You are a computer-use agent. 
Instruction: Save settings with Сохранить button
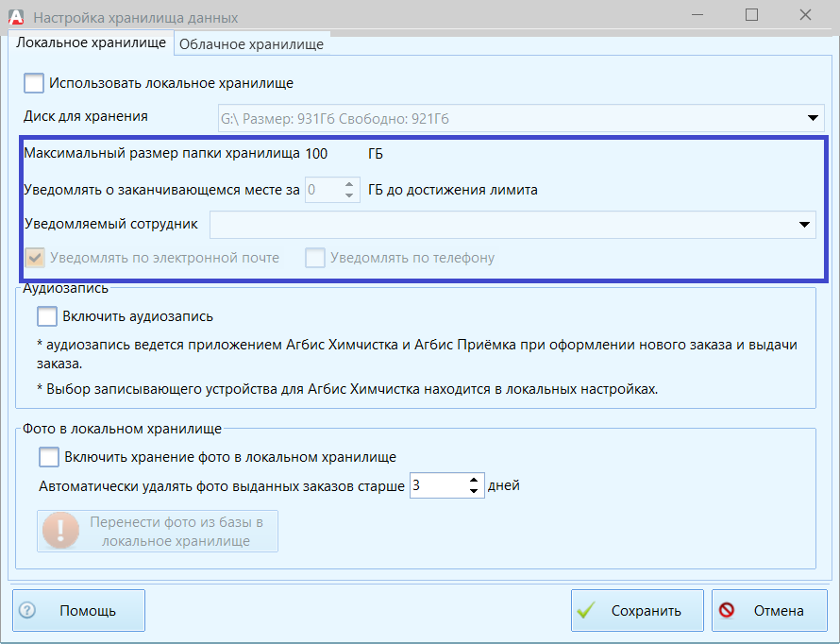(637, 610)
